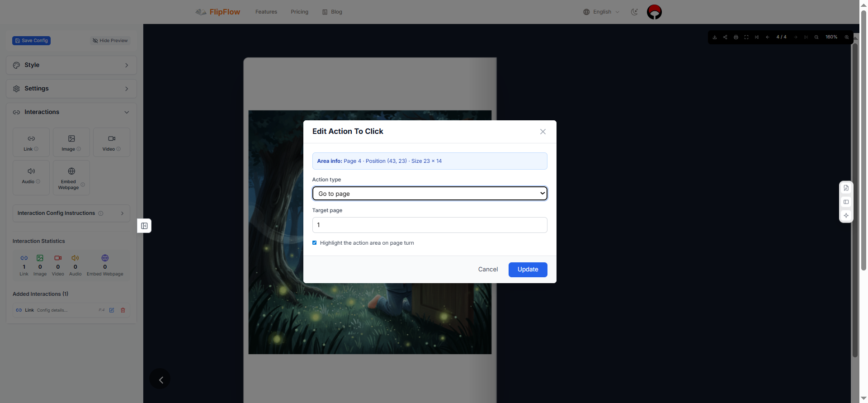Open the Action type dropdown

[x=430, y=194]
